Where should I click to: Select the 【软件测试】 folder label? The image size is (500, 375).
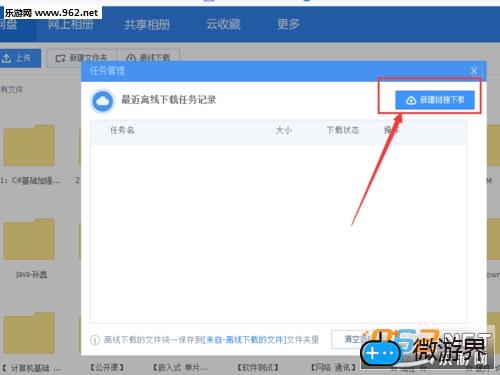(x=258, y=368)
